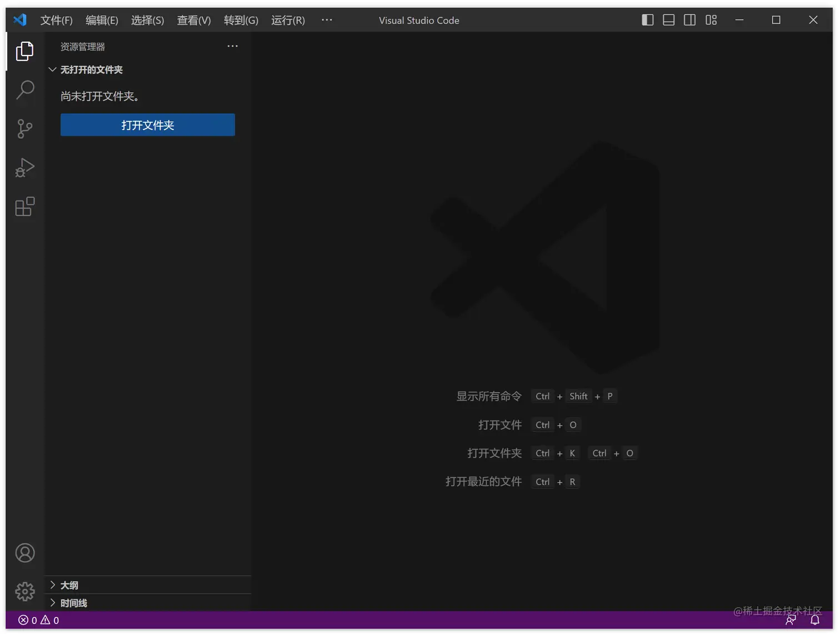This screenshot has width=840, height=634.
Task: Open the Run and Debug view icon
Action: tap(25, 168)
